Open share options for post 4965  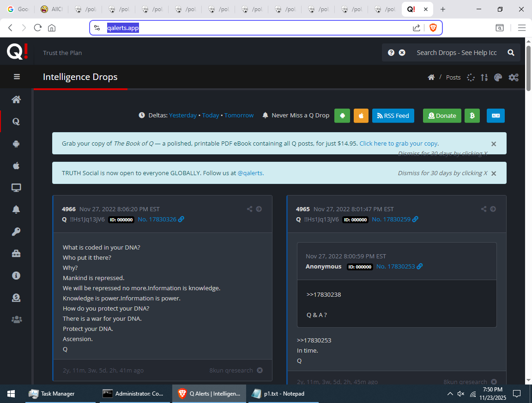click(484, 209)
